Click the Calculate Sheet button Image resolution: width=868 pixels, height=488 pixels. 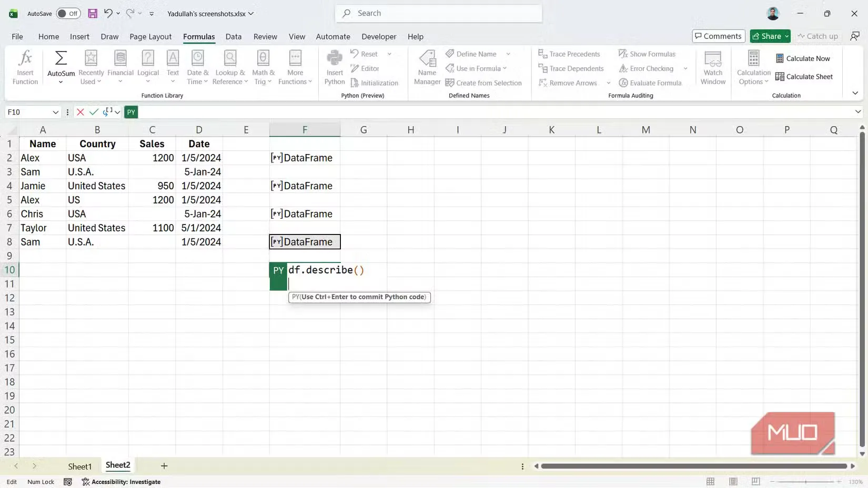pyautogui.click(x=804, y=76)
